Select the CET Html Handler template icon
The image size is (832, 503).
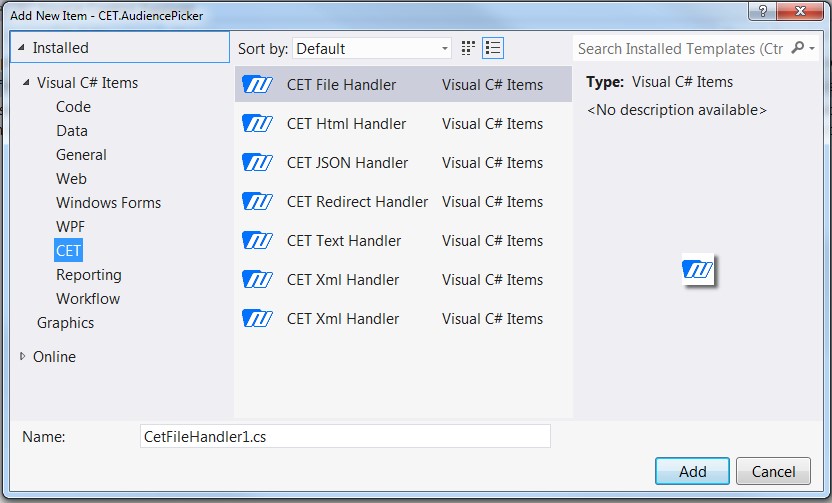pos(257,124)
